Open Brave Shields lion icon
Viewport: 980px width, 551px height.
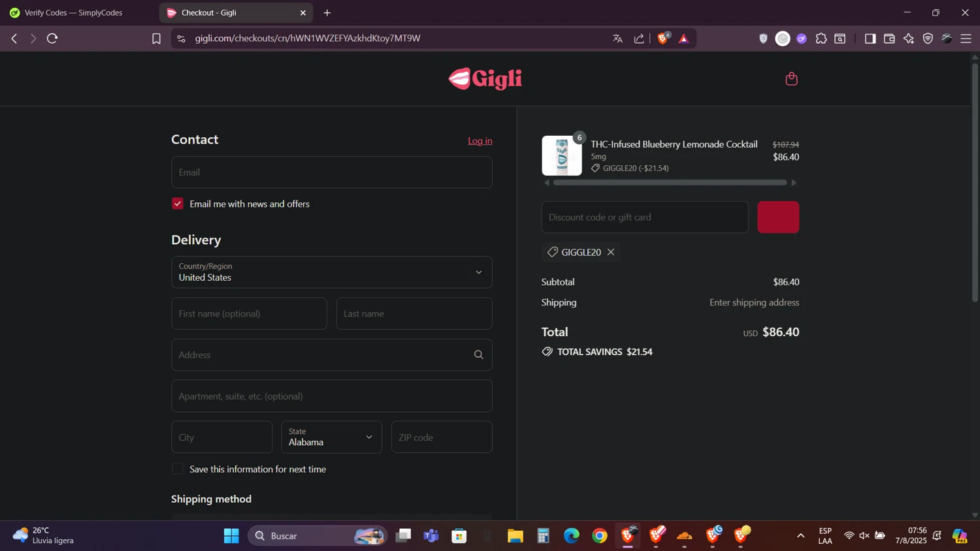tap(663, 38)
